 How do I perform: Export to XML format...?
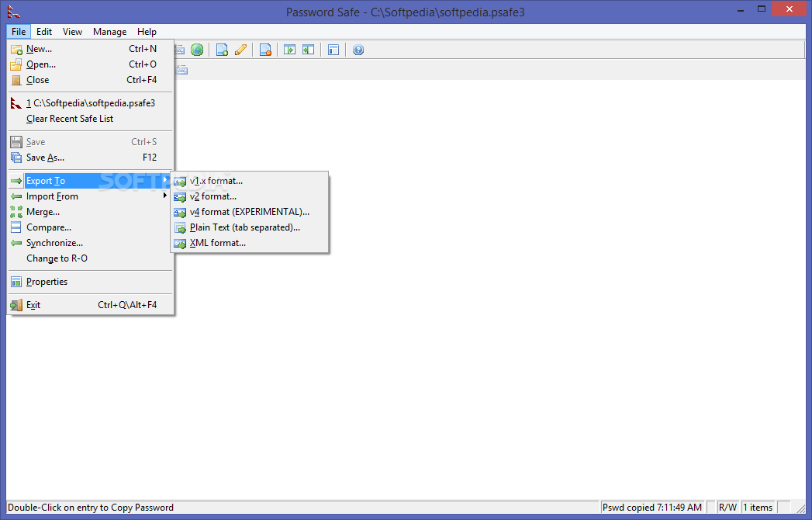(x=250, y=243)
